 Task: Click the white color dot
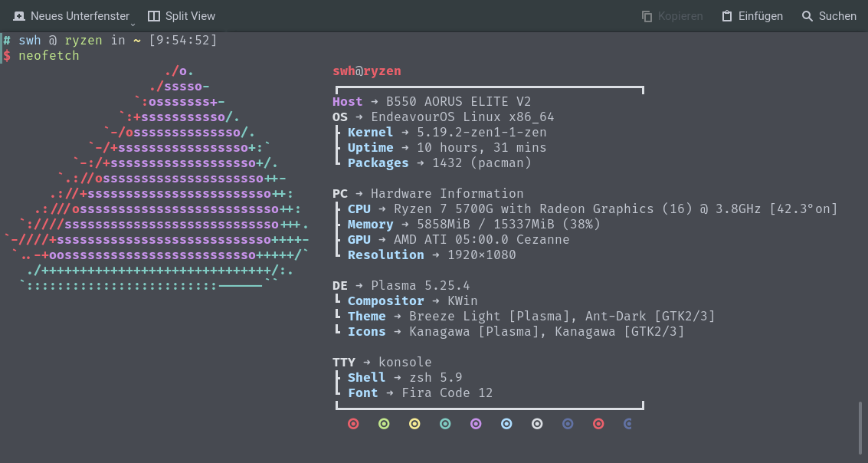[537, 424]
